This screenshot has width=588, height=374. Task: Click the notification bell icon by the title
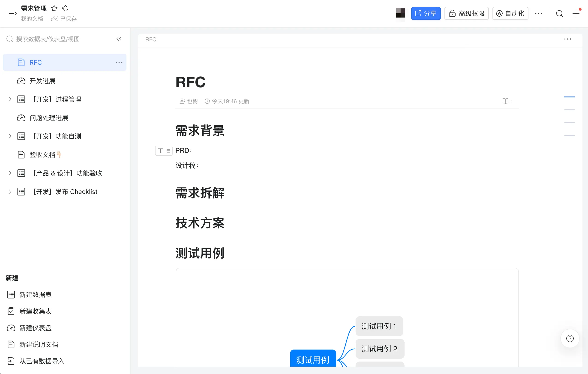65,9
